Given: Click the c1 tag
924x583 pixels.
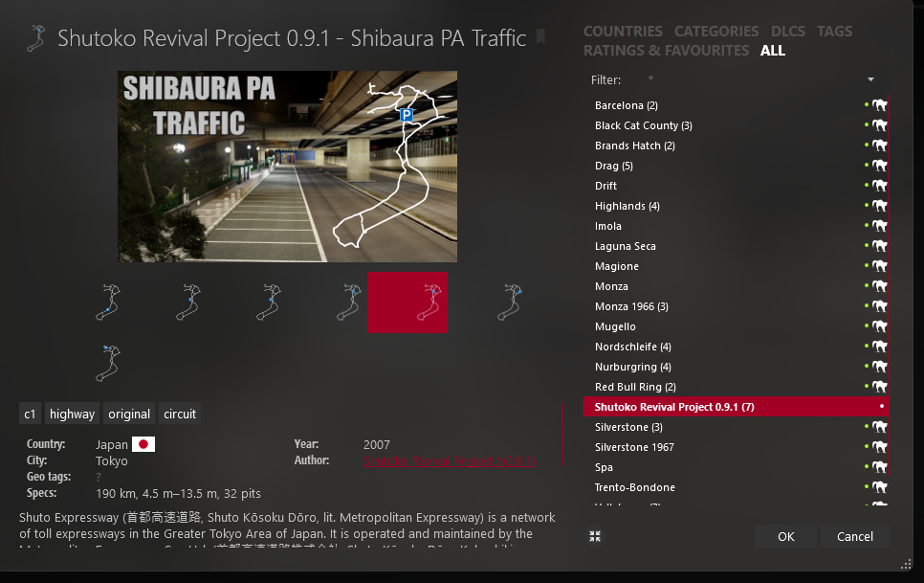Looking at the screenshot, I should coord(30,414).
